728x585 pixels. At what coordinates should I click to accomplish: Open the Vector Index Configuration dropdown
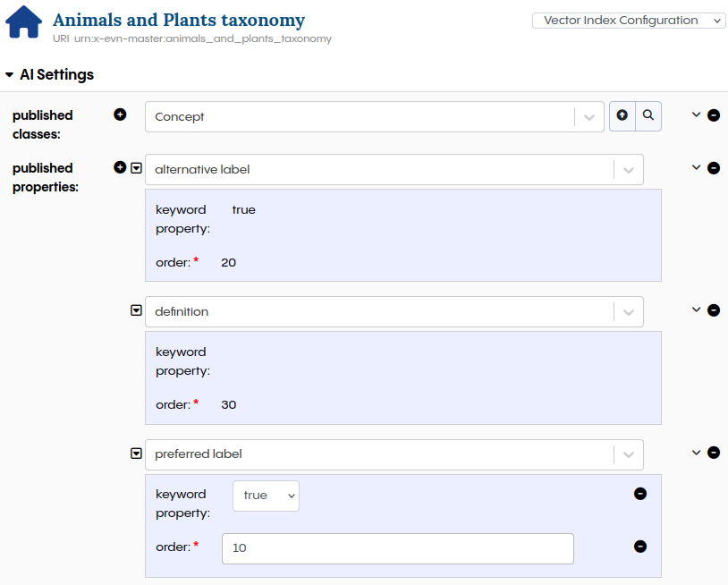point(629,21)
